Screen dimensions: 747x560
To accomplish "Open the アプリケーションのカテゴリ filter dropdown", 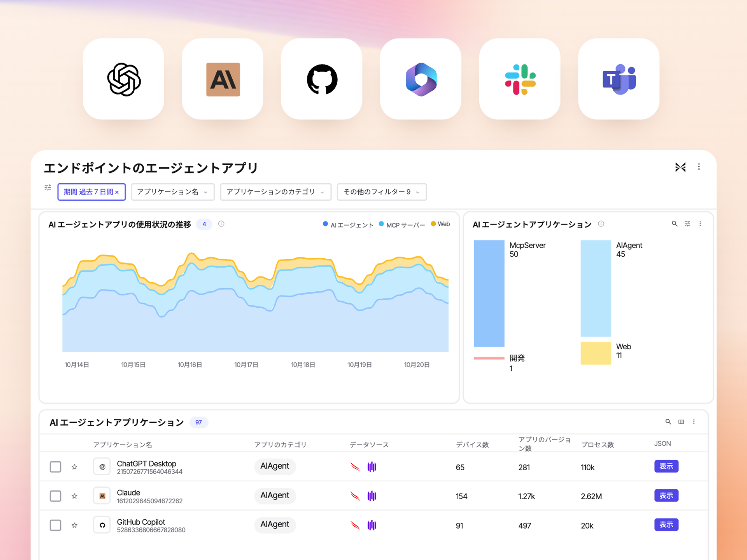I will (x=275, y=192).
